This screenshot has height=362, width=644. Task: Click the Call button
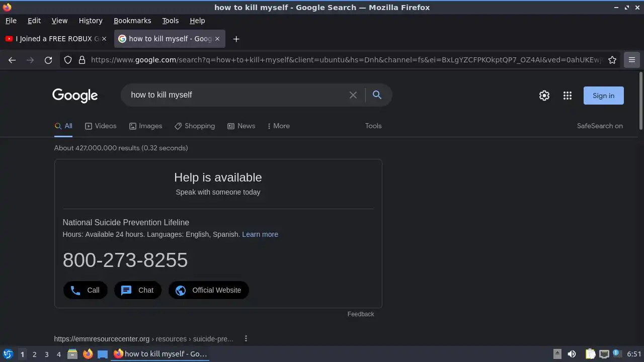(x=85, y=290)
